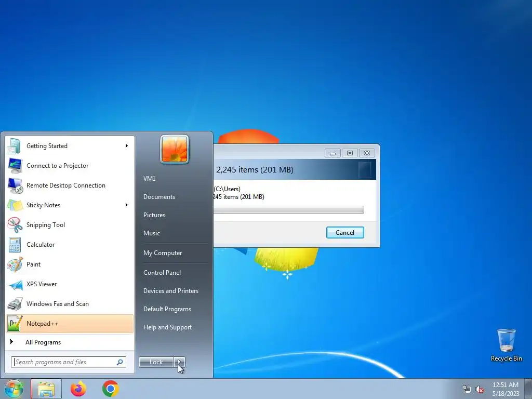The image size is (532, 399).
Task: Open Documents from the Start menu
Action: [x=159, y=197]
